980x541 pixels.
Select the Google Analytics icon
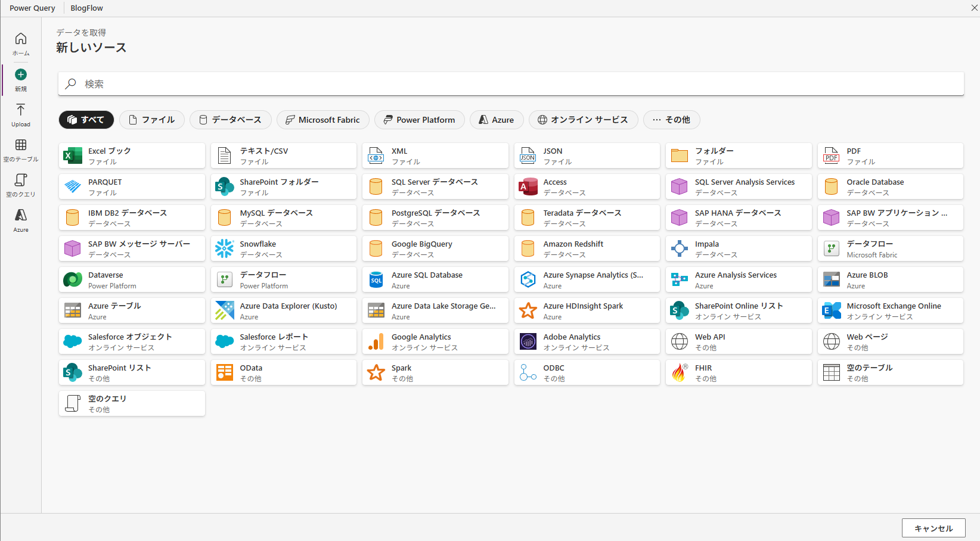376,342
